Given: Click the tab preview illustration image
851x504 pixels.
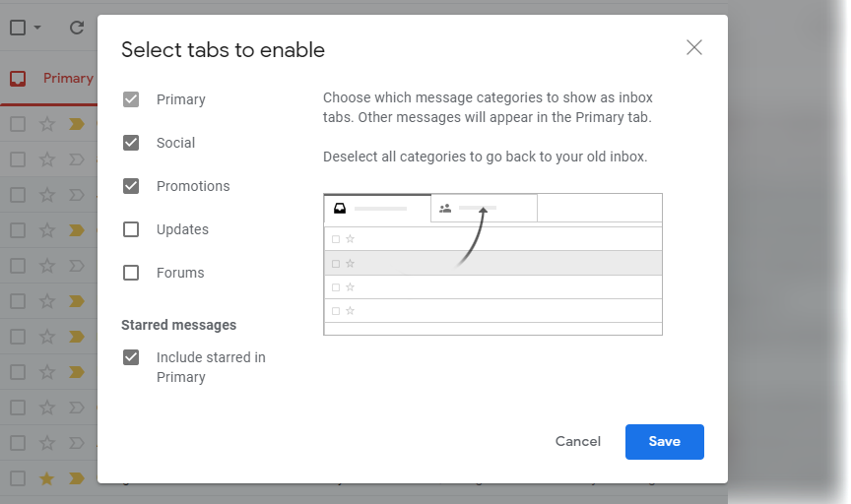Looking at the screenshot, I should tap(492, 264).
